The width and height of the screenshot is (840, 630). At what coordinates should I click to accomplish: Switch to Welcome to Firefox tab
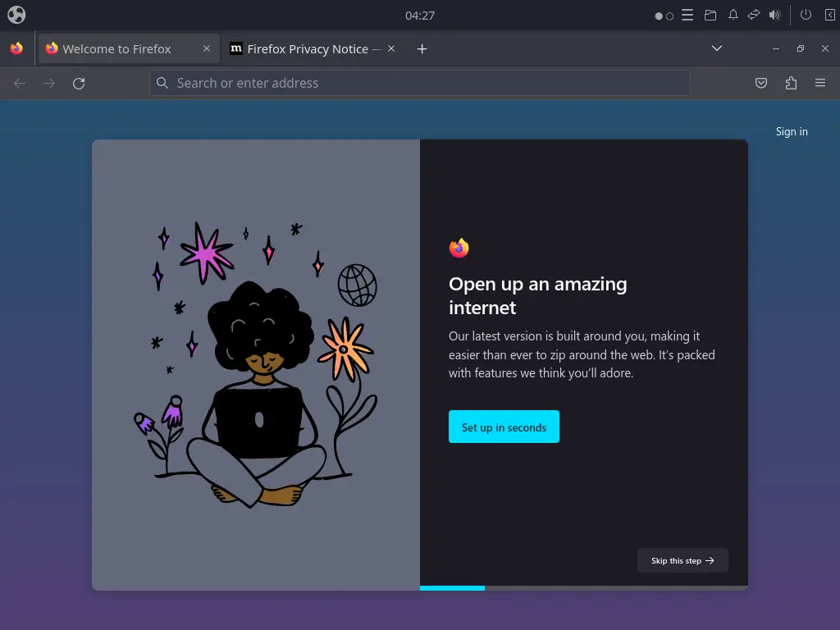(x=129, y=48)
